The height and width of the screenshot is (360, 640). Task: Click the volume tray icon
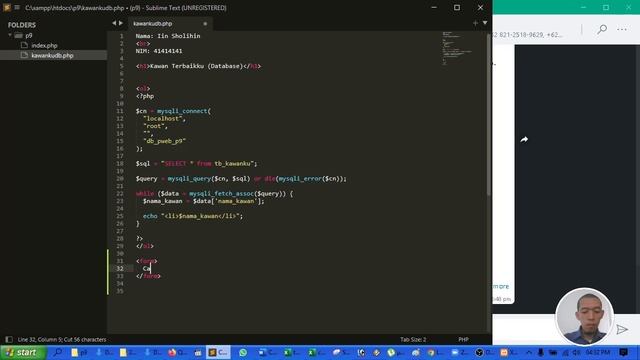[576, 352]
